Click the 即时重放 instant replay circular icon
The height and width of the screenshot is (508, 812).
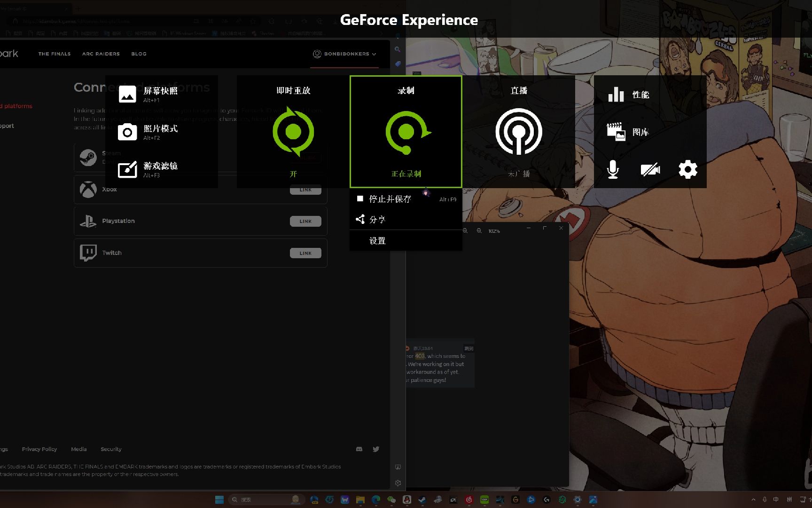(293, 132)
